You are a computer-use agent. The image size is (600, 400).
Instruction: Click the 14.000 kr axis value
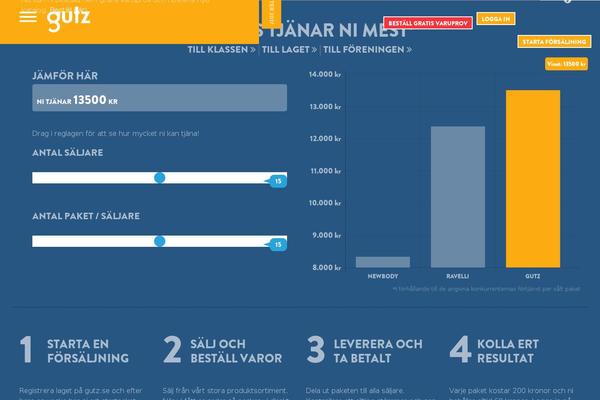pyautogui.click(x=325, y=74)
